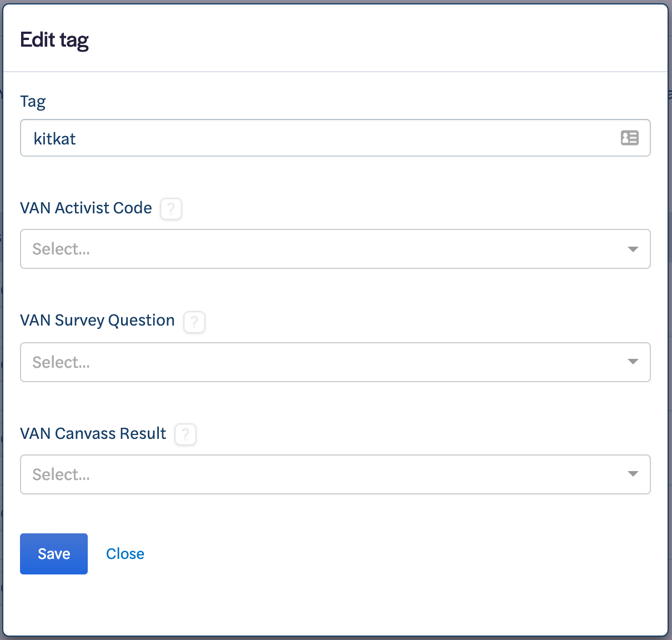The width and height of the screenshot is (672, 640).
Task: Expand the VAN Activist Code dropdown arrow
Action: 633,249
